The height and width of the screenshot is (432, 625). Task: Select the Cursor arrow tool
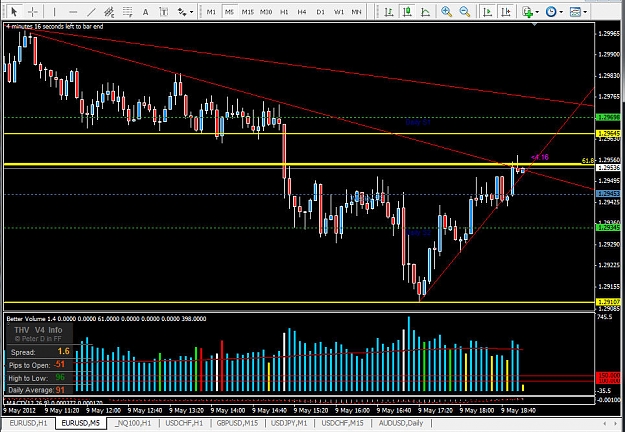point(14,12)
